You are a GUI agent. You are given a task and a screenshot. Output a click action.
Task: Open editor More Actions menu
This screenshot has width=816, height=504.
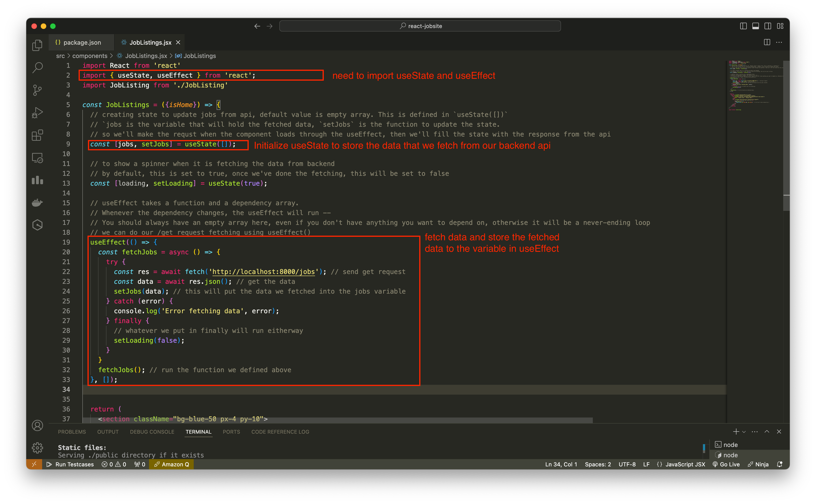click(779, 42)
